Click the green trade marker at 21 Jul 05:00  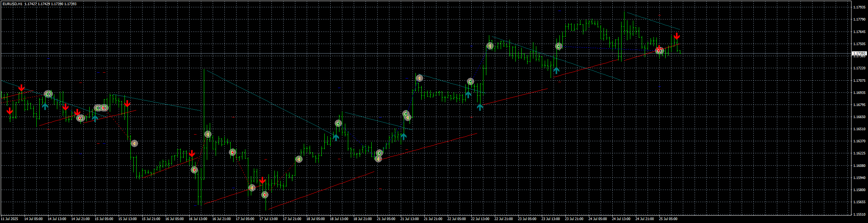point(380,153)
